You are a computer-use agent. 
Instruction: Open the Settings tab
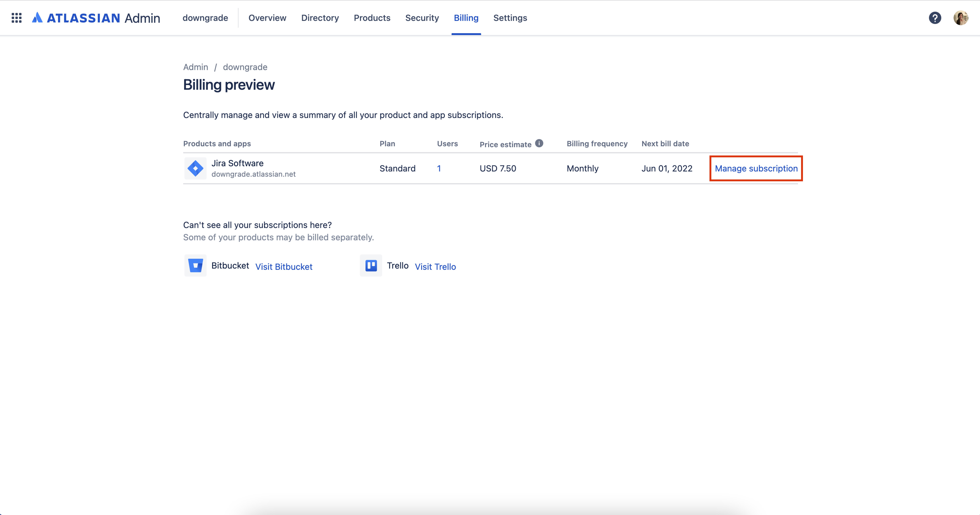coord(510,18)
